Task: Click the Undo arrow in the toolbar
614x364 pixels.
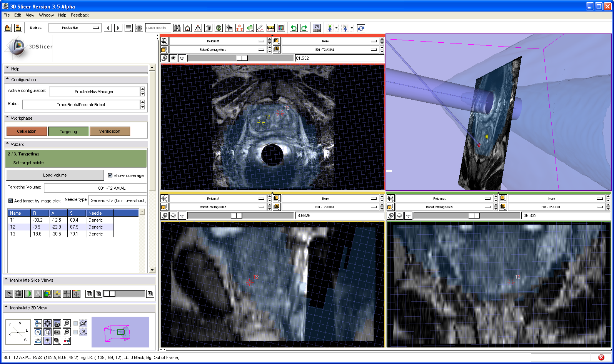Action: point(294,28)
